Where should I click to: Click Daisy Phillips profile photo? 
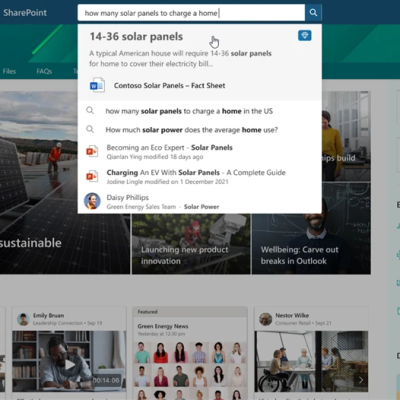[x=92, y=201]
